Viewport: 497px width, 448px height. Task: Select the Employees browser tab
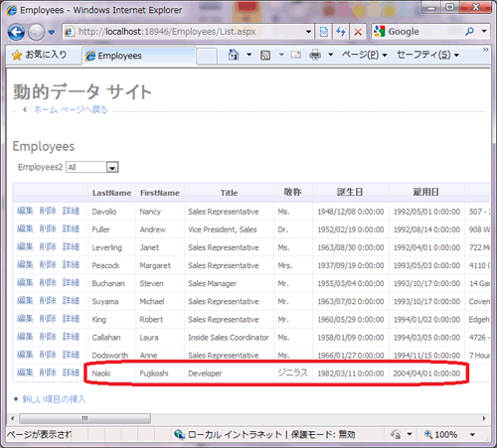click(x=139, y=56)
